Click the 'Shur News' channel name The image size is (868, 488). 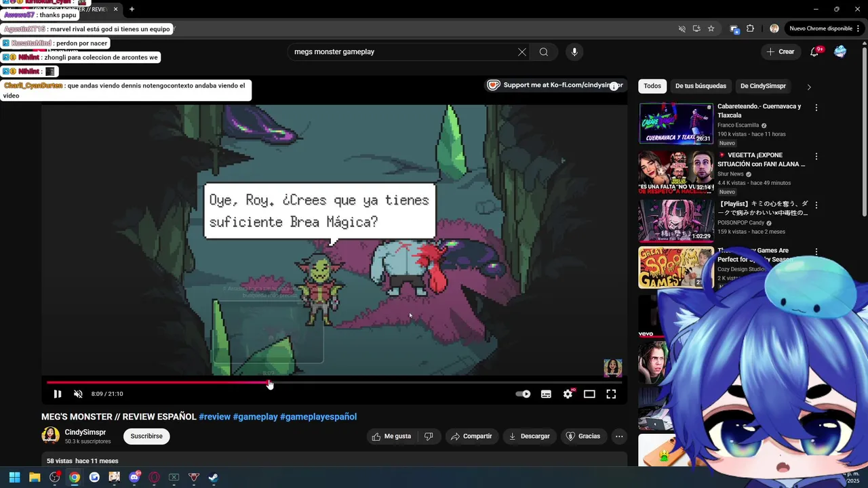click(x=730, y=174)
